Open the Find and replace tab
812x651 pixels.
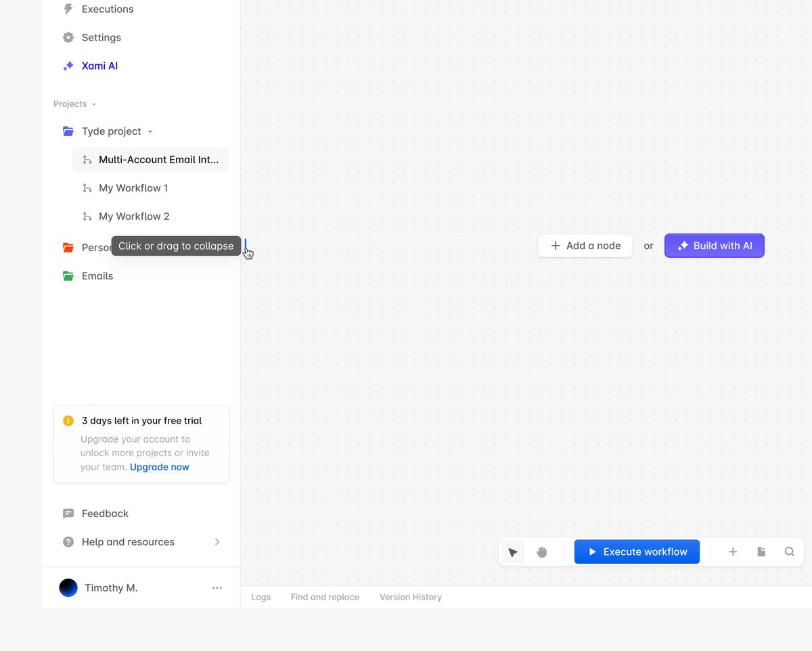(325, 598)
